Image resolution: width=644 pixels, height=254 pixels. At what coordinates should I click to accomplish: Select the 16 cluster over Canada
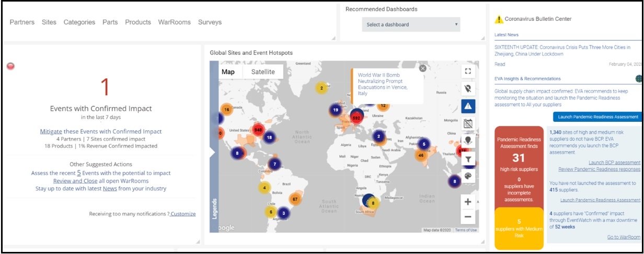[x=226, y=110]
